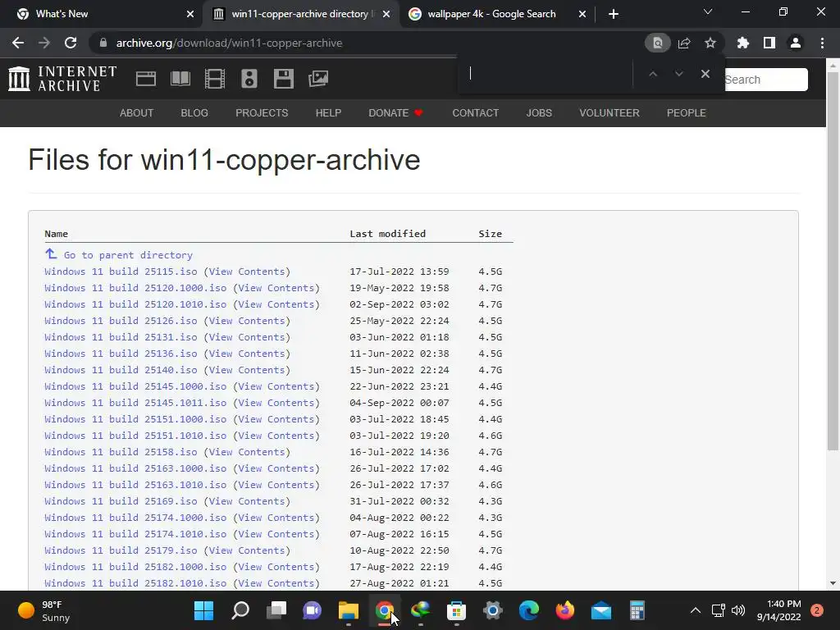Open the weather widget showing 98°F Sunny
Screen dimensions: 840x630
point(44,610)
